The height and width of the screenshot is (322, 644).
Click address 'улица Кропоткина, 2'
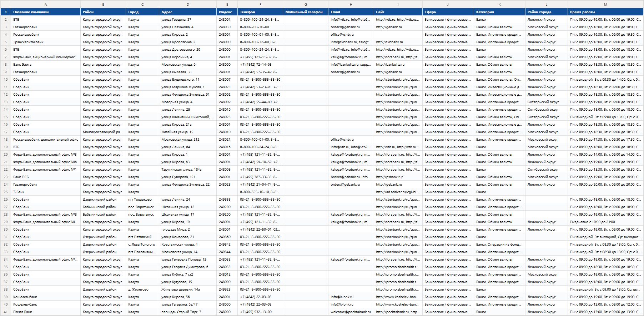(x=188, y=42)
